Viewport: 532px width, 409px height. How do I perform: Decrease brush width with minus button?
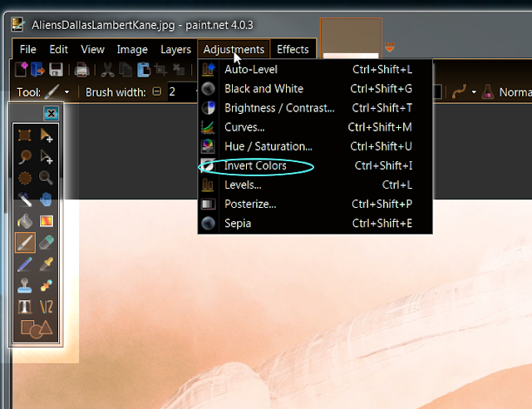tap(157, 91)
